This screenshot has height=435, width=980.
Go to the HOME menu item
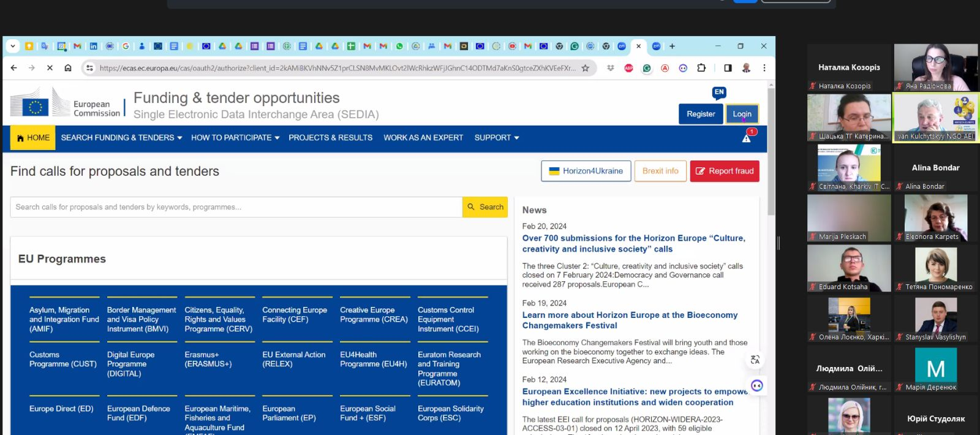click(x=33, y=138)
